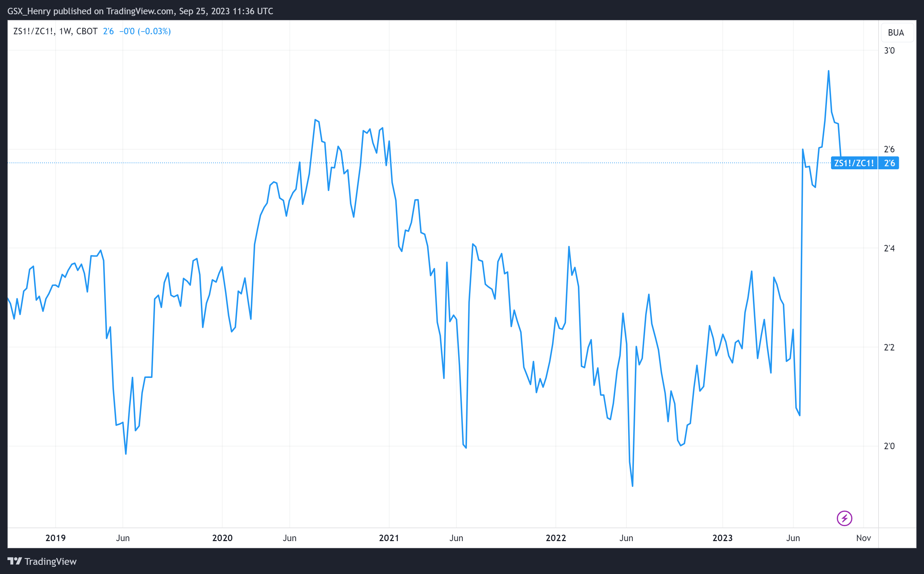The height and width of the screenshot is (574, 924).
Task: Click the BUA currency label
Action: 896,33
